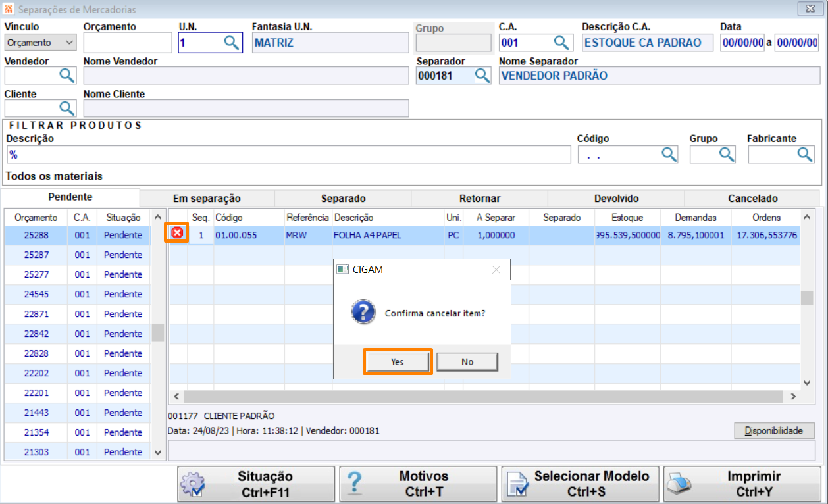Image resolution: width=828 pixels, height=504 pixels.
Task: Select order 21303 in the list
Action: click(x=78, y=452)
